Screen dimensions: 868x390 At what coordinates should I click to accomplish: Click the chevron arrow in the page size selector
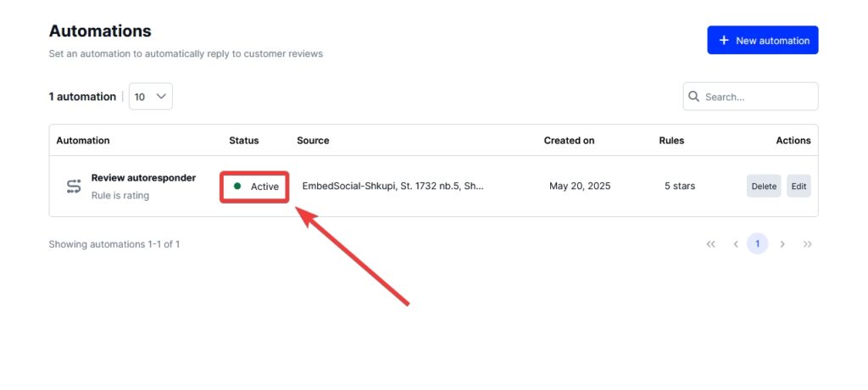click(x=161, y=97)
